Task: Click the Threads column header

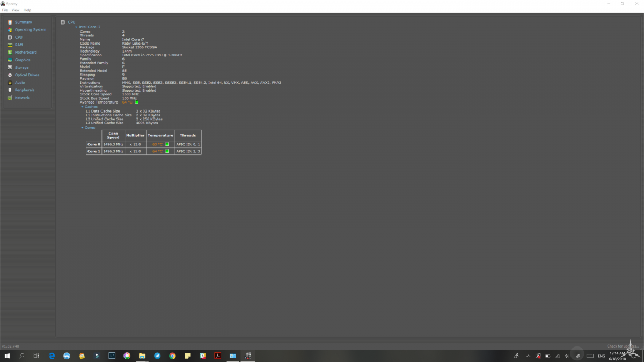Action: pyautogui.click(x=188, y=135)
